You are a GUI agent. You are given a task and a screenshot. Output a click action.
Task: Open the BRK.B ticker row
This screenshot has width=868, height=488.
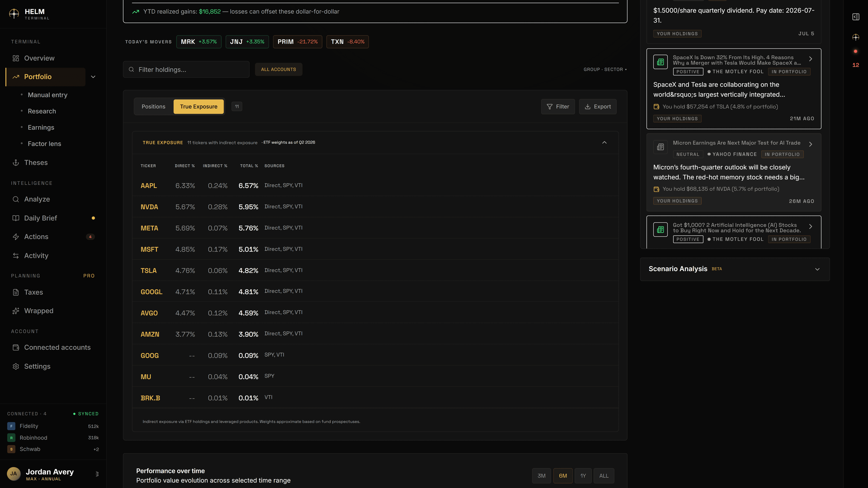coord(375,398)
